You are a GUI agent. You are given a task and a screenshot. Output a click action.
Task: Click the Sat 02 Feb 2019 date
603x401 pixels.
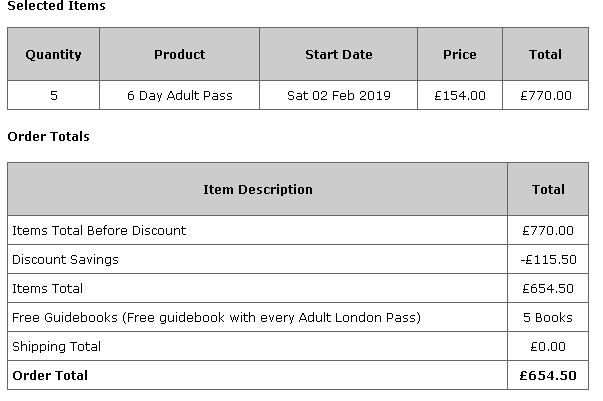pos(338,96)
